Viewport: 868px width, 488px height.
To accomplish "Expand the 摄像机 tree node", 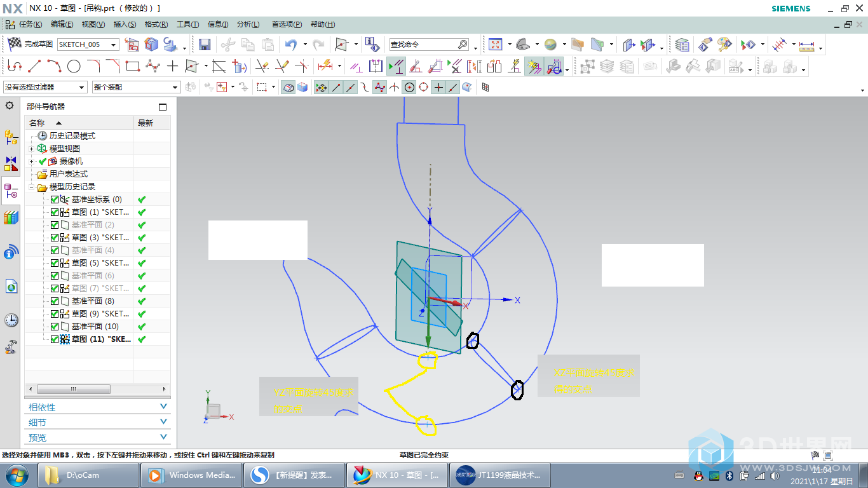I will coord(31,161).
